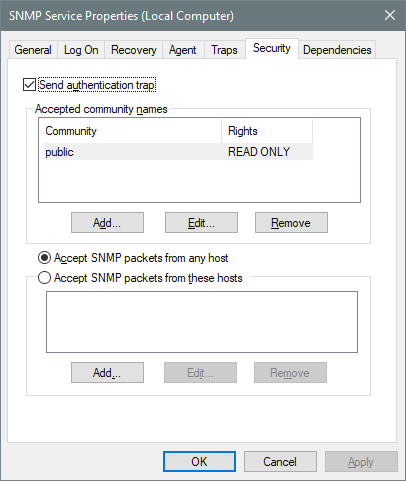Select the public community row
Viewport: 406px width, 481px height.
tap(178, 152)
